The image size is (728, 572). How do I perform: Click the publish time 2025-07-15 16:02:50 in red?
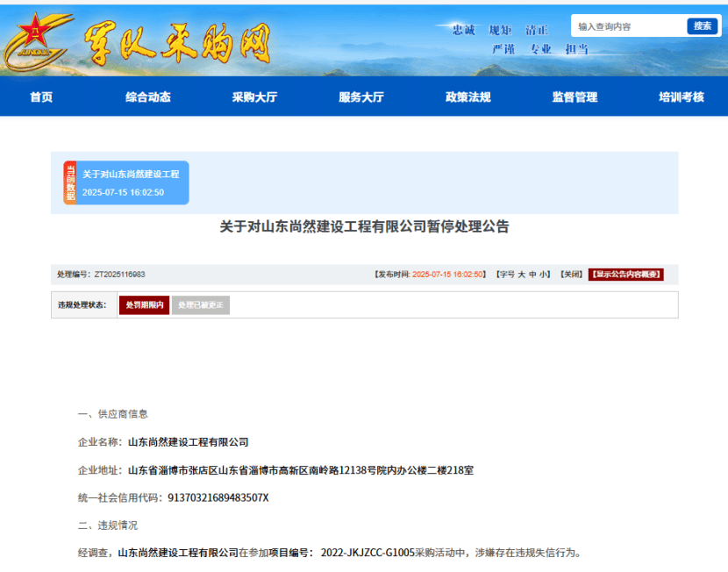click(x=447, y=275)
